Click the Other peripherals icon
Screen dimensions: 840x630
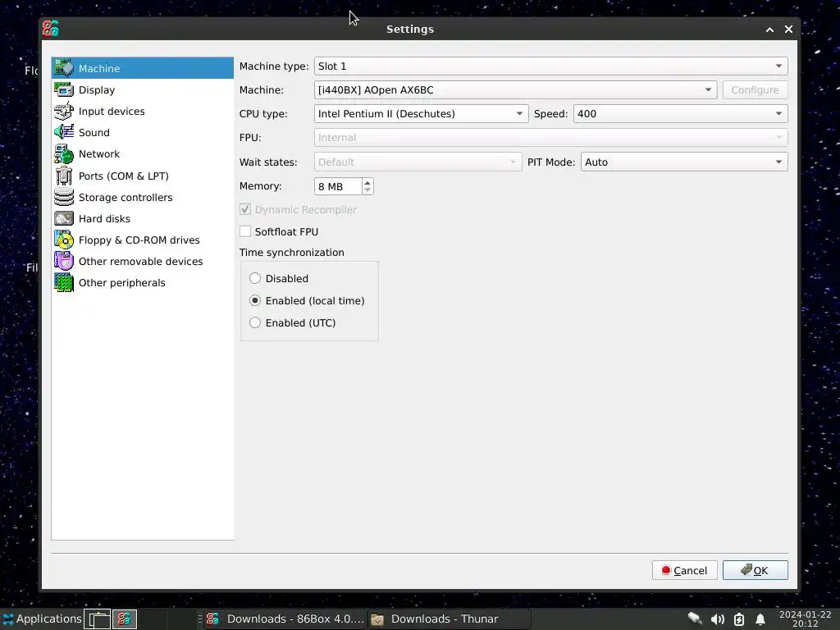click(64, 283)
